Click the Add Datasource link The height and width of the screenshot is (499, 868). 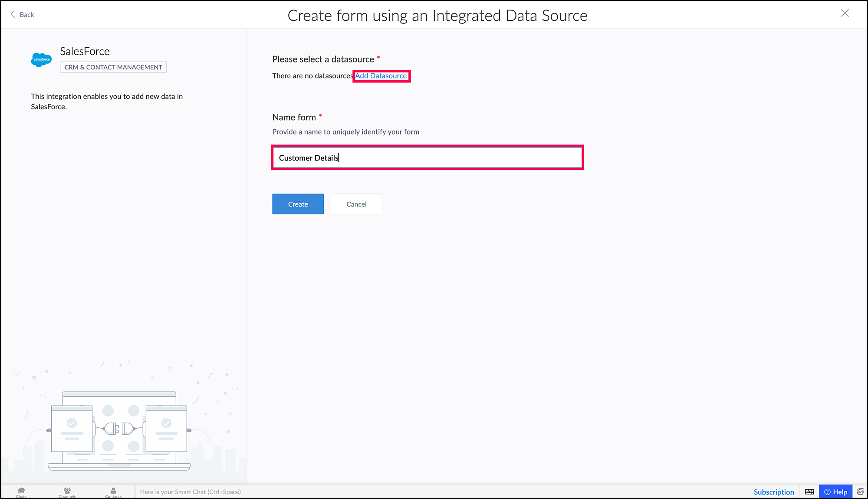click(x=381, y=76)
